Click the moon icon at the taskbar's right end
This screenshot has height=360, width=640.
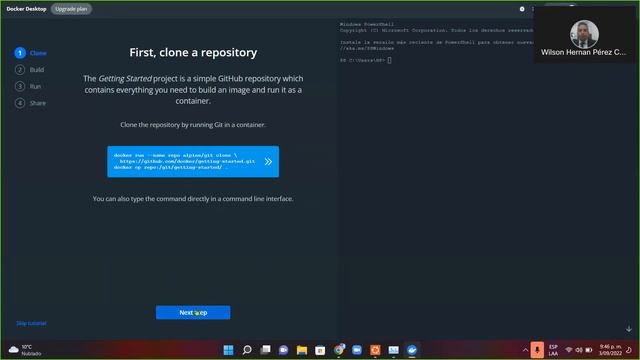629,350
